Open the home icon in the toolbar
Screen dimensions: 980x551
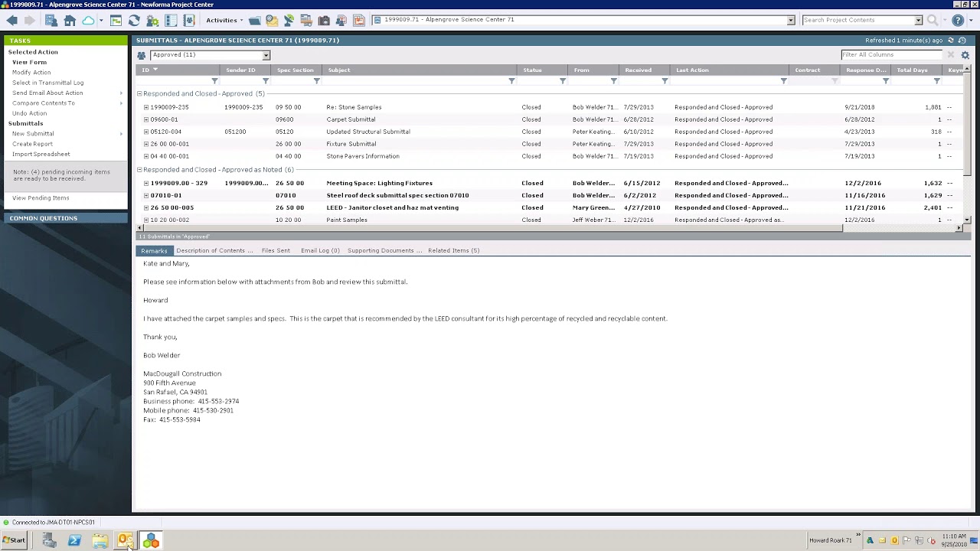pyautogui.click(x=70, y=21)
